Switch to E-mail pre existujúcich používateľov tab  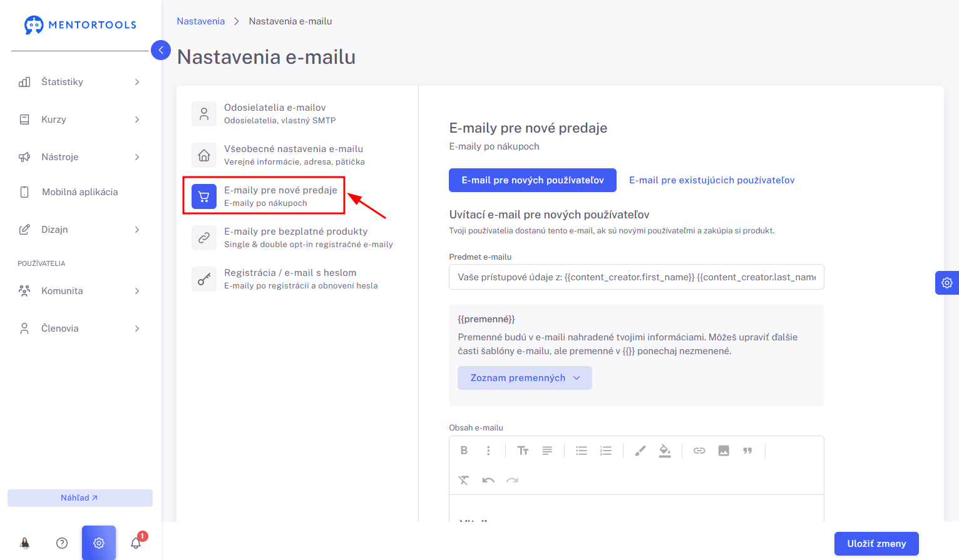pos(712,180)
